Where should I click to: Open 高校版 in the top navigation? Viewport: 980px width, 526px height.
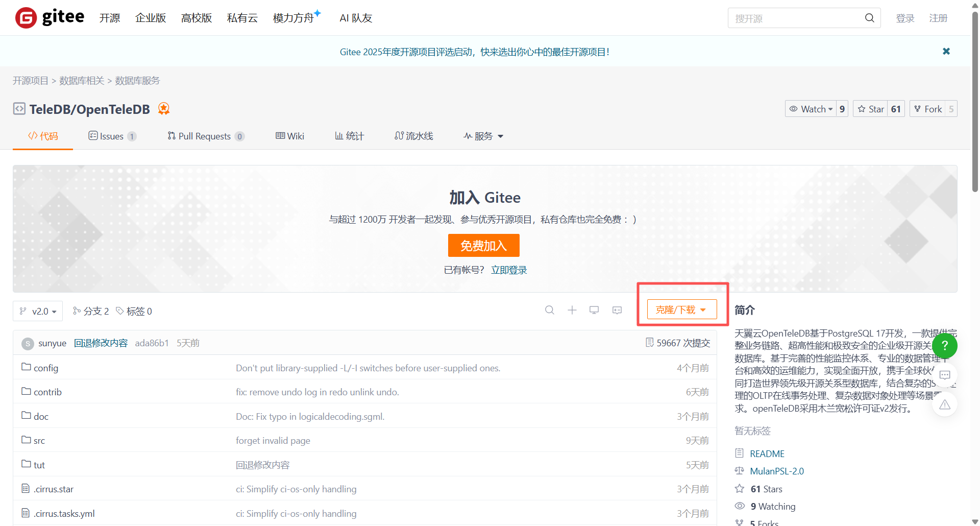[x=197, y=18]
